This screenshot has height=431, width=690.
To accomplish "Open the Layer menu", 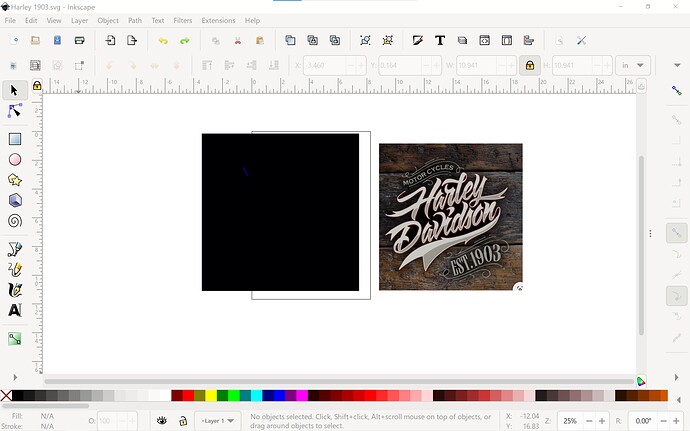I will (79, 20).
